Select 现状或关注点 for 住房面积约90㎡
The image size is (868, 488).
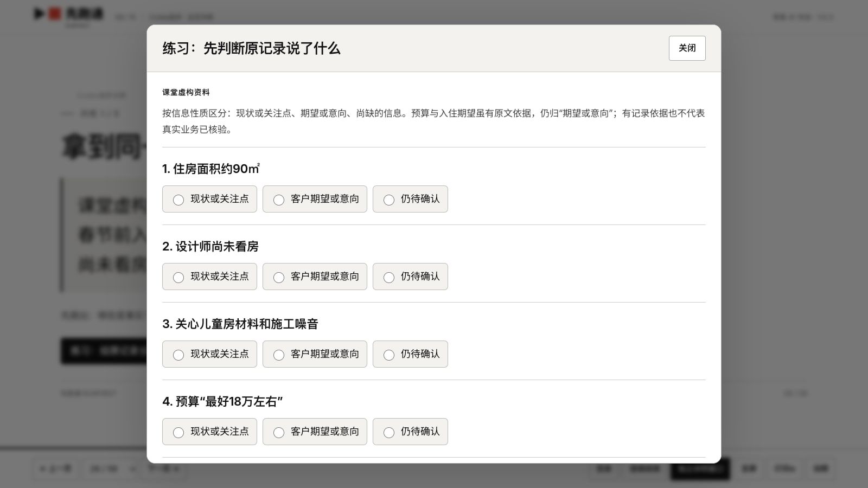coord(209,199)
